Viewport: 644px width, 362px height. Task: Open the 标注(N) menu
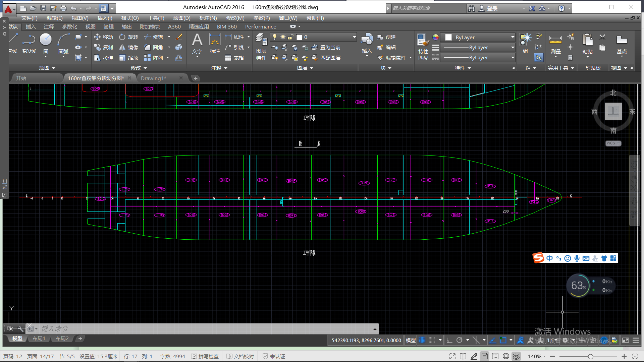(x=208, y=18)
